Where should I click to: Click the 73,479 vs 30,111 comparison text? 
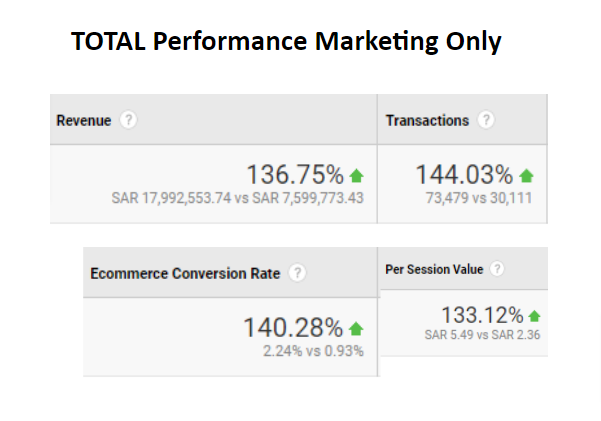pyautogui.click(x=479, y=198)
